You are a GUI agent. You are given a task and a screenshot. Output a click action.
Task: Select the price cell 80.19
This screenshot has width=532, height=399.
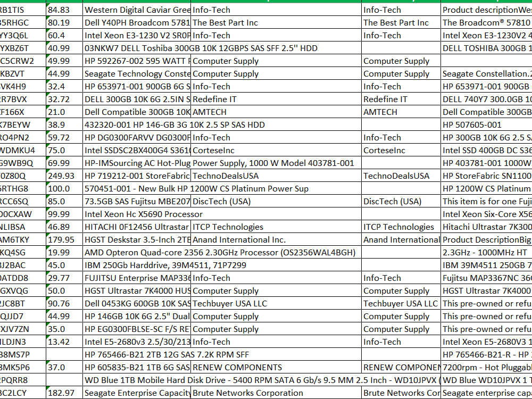[x=64, y=23]
